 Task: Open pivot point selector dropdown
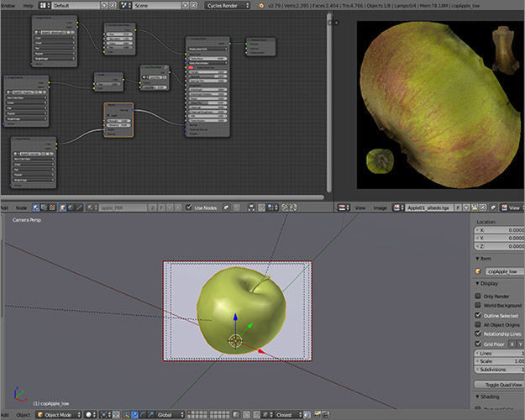coord(106,415)
